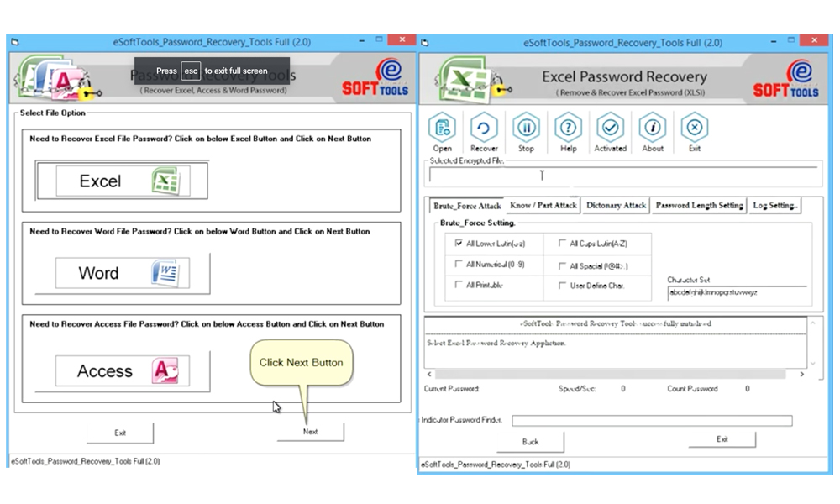Viewport: 840px width, 504px height.
Task: Enable the User Define Char checkbox
Action: (x=562, y=286)
